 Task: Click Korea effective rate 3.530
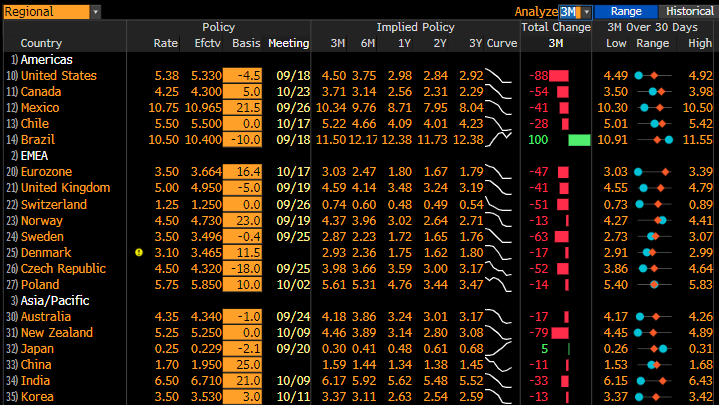coord(206,397)
